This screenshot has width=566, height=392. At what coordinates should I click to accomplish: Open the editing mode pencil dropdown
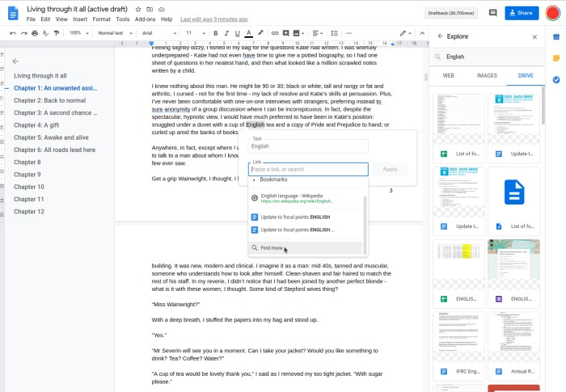(405, 33)
